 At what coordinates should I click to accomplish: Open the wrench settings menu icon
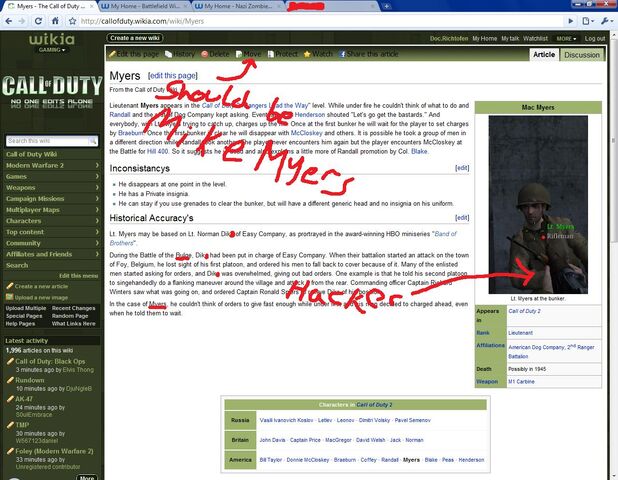[605, 21]
